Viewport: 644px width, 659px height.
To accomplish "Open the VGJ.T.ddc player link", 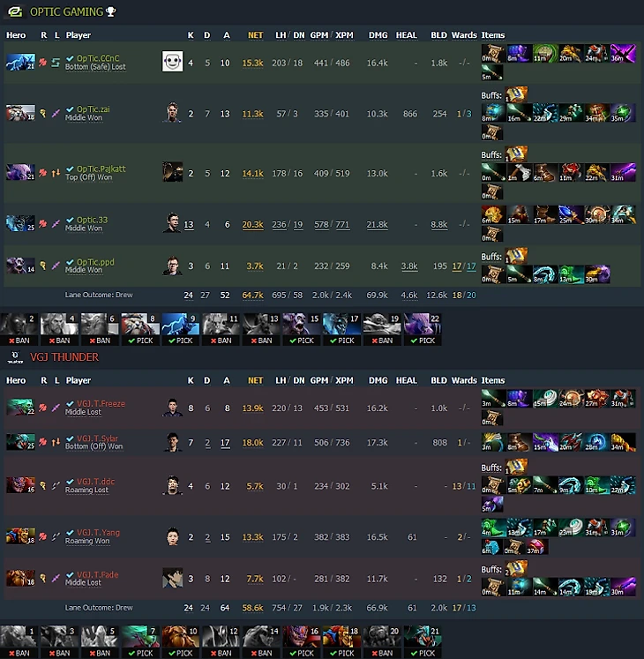I will click(x=96, y=482).
